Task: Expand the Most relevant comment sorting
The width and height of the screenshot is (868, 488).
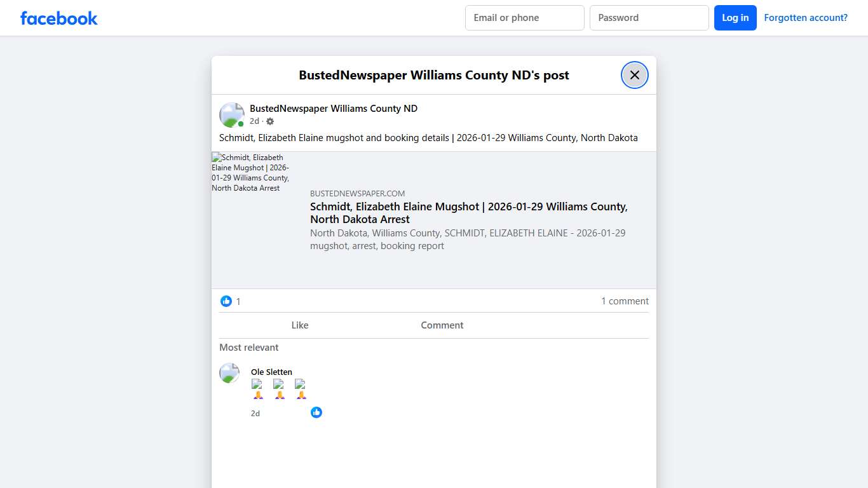Action: tap(249, 348)
